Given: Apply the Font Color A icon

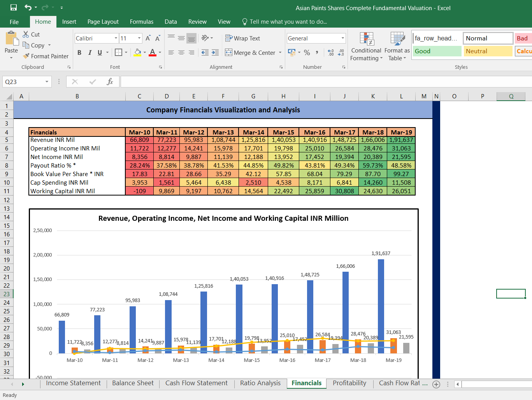Looking at the screenshot, I should coord(153,52).
